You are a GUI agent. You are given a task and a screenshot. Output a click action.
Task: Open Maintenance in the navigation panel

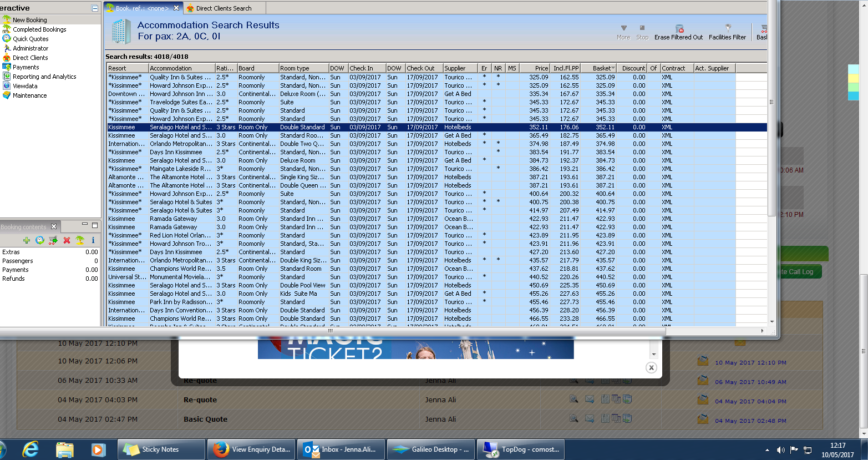pyautogui.click(x=30, y=95)
